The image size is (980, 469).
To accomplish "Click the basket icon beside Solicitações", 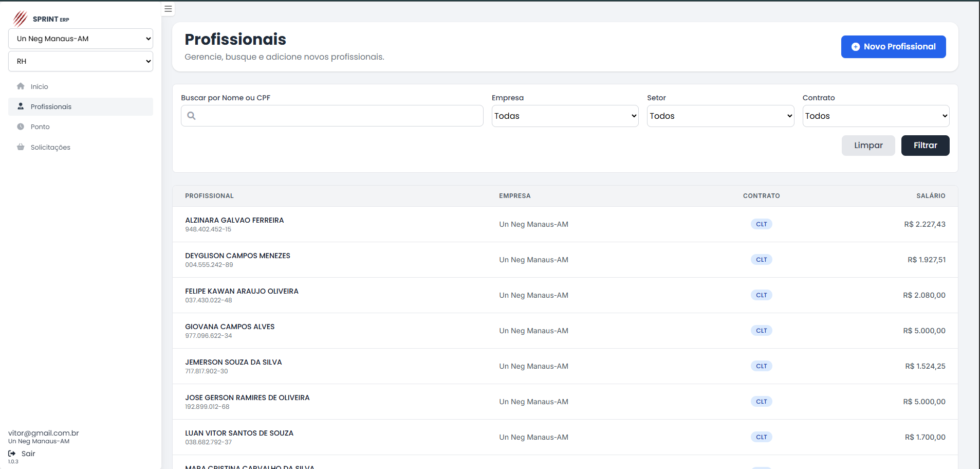I will 21,147.
